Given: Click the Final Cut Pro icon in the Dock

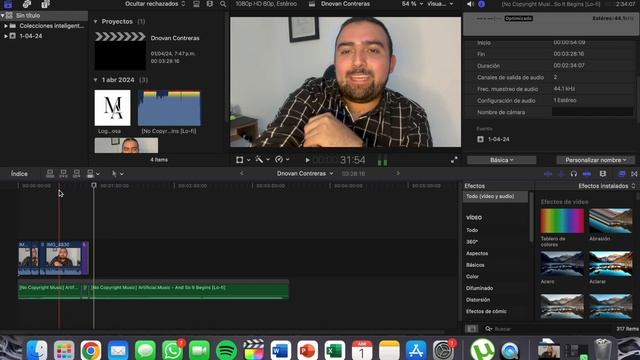Looking at the screenshot, I should tap(253, 350).
